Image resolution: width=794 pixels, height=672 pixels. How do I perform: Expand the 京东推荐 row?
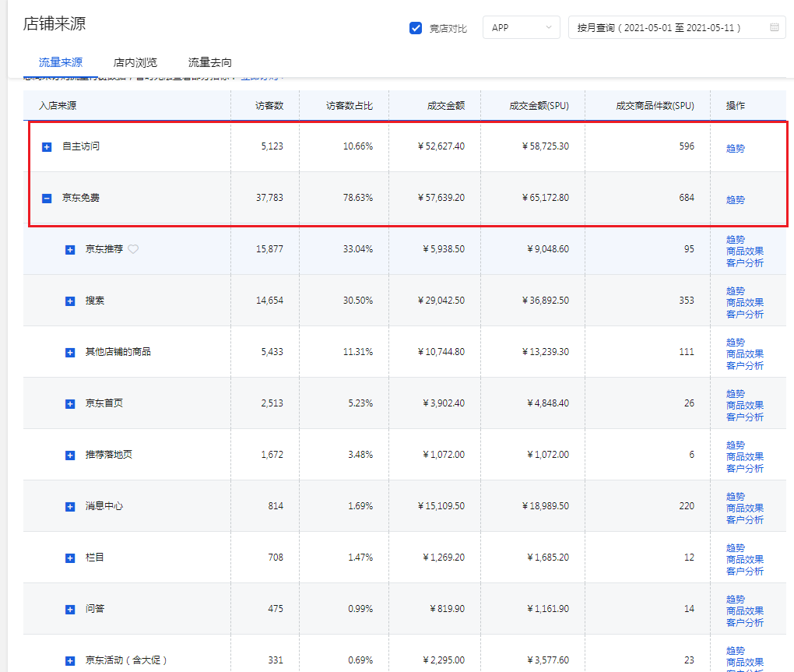point(70,250)
